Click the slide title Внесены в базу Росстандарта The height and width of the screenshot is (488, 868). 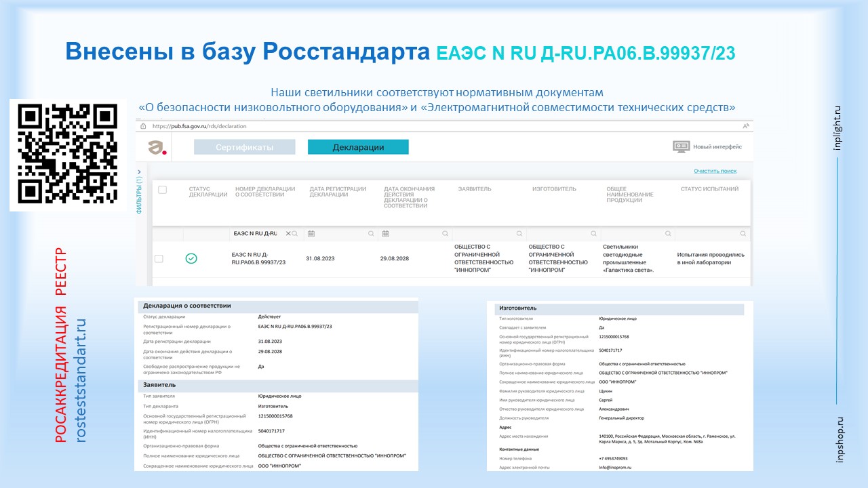248,52
